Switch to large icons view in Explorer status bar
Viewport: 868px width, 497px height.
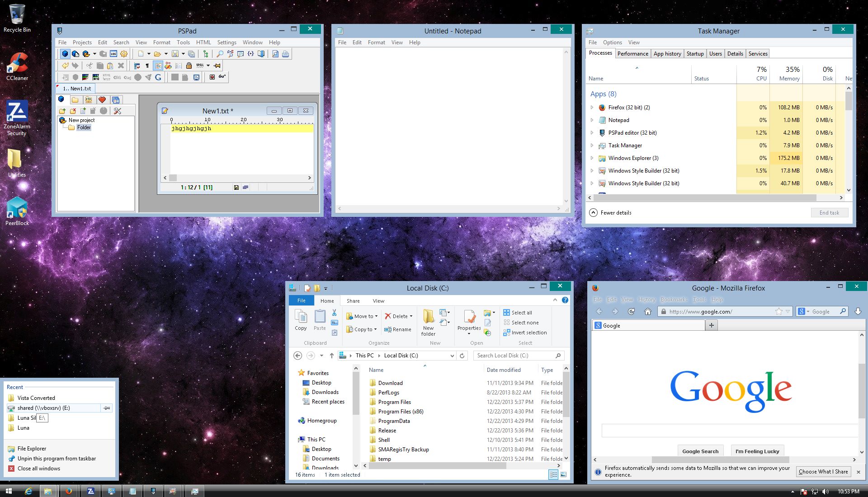point(563,474)
